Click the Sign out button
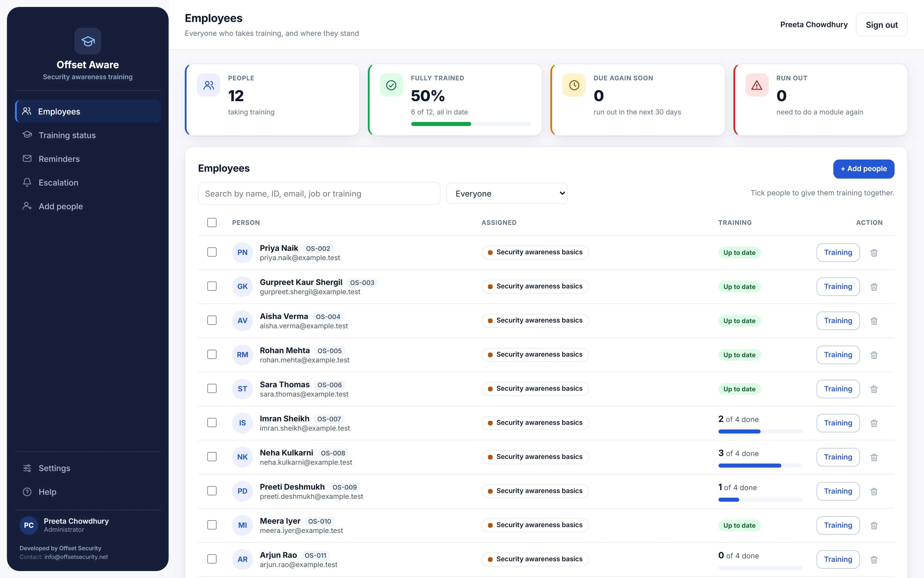The image size is (924, 578). (x=881, y=25)
